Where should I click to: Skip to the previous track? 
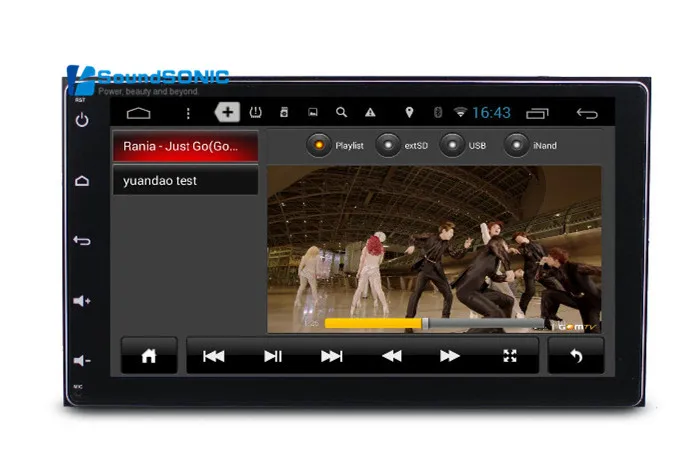coord(213,356)
